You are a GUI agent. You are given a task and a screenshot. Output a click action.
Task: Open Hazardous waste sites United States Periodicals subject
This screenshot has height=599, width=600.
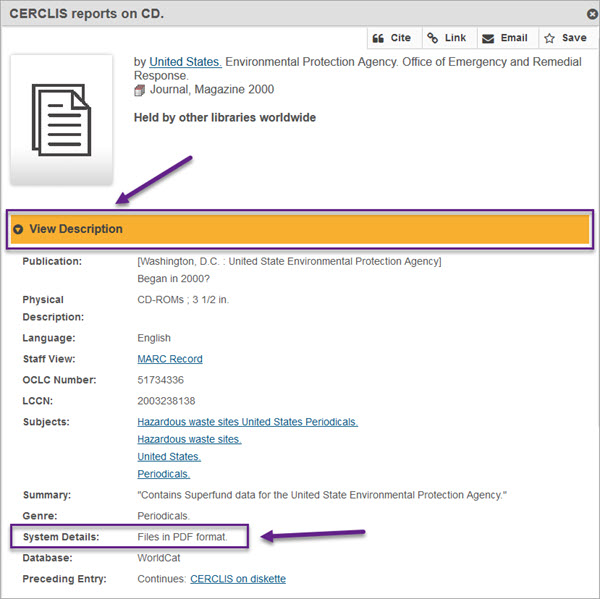tap(248, 422)
